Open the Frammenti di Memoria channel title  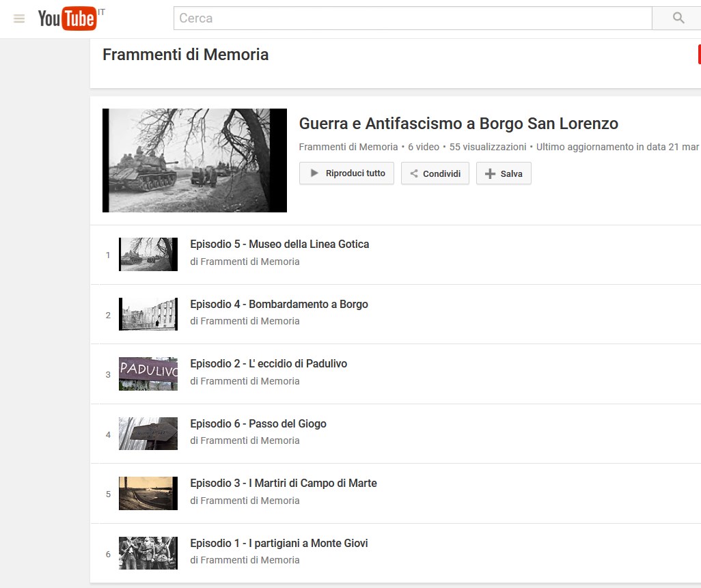click(x=186, y=55)
